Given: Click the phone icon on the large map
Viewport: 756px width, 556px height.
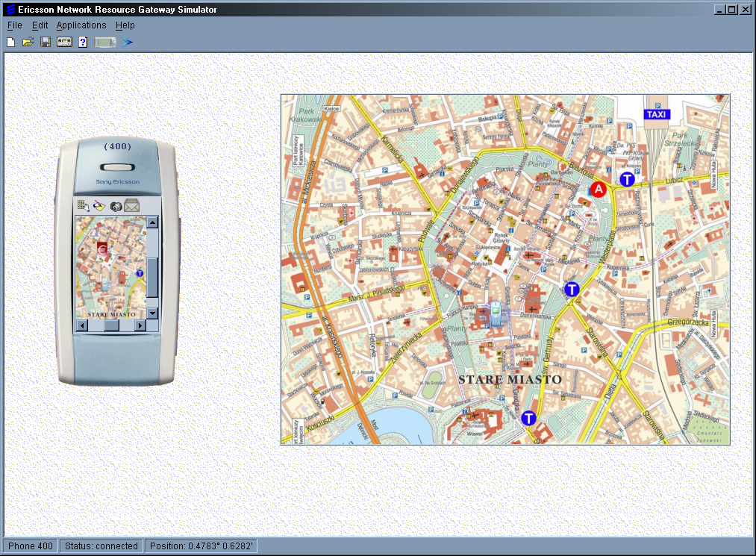Looking at the screenshot, I should point(495,314).
